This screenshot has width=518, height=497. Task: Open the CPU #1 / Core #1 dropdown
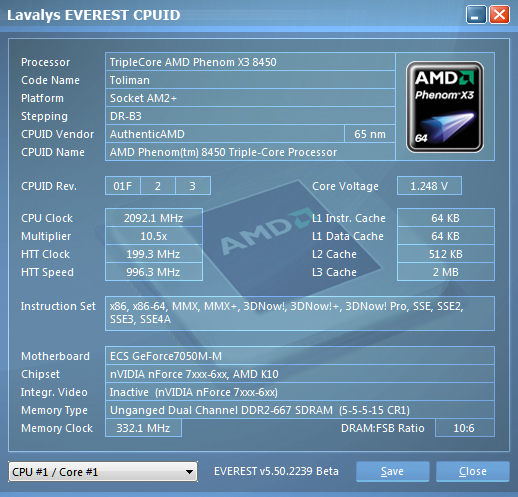click(x=103, y=472)
